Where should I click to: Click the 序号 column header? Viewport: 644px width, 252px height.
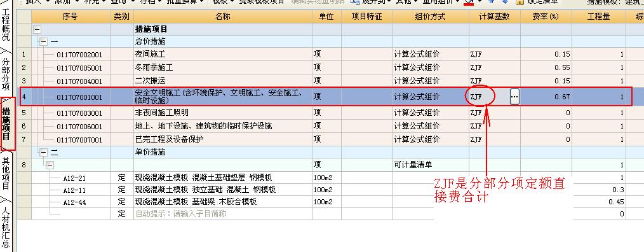70,17
